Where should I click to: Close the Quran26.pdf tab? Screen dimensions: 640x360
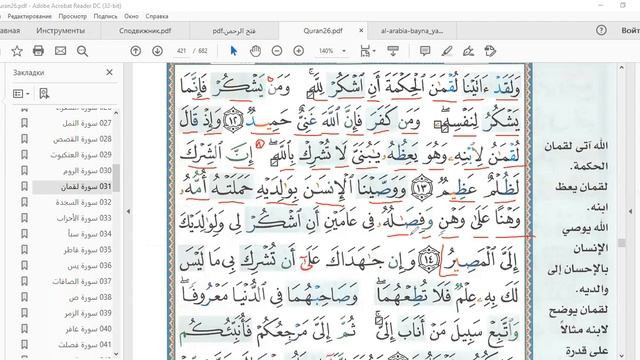(x=361, y=31)
